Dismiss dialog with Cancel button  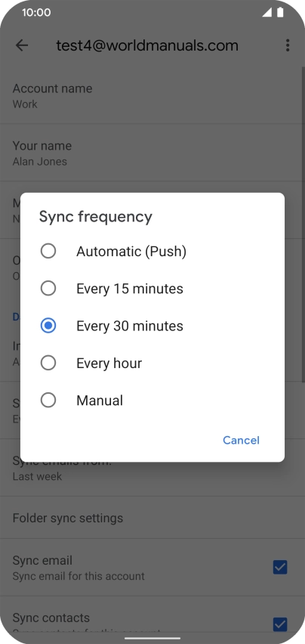coord(241,440)
